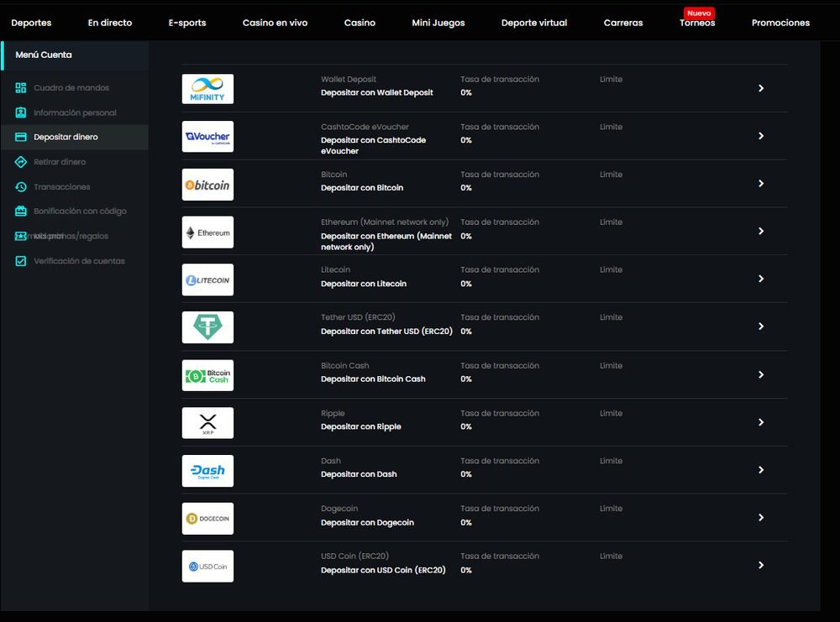Click the Bonificación con código gift icon

[21, 211]
